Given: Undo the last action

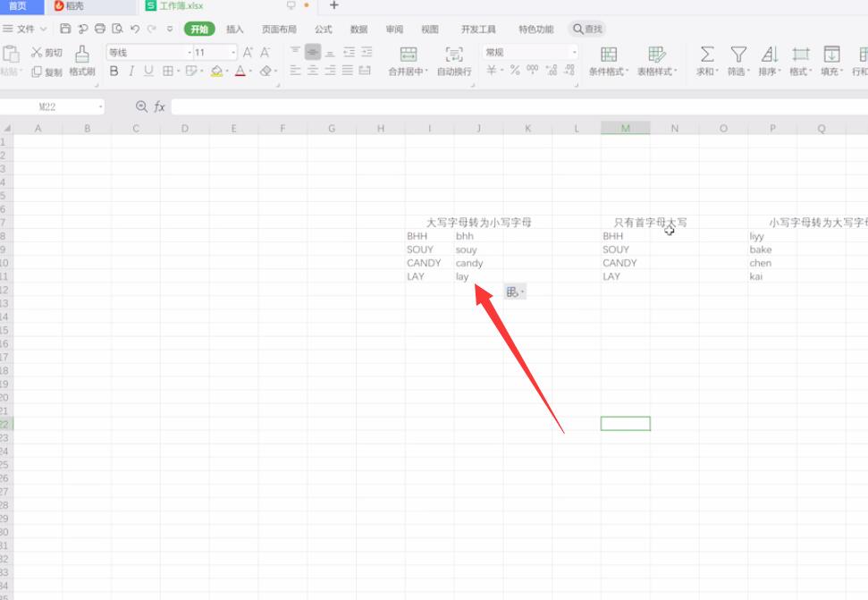Looking at the screenshot, I should [x=134, y=29].
